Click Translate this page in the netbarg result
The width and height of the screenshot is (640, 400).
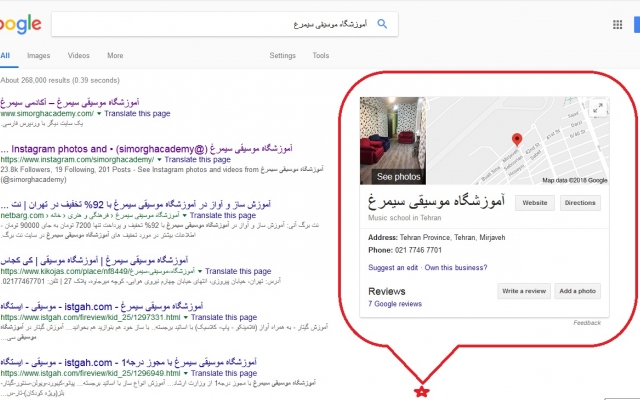[223, 215]
